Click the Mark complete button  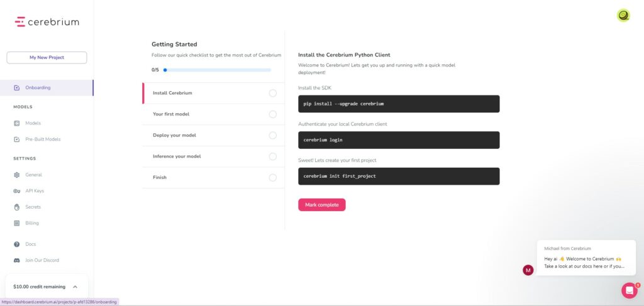tap(321, 205)
